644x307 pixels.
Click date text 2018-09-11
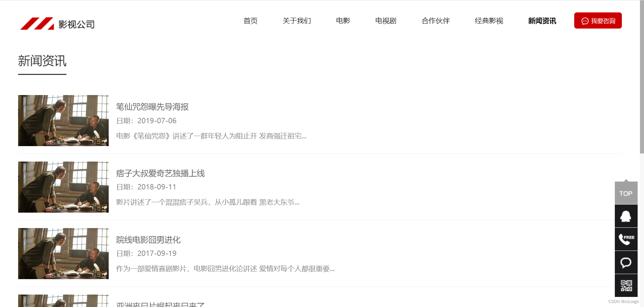pyautogui.click(x=157, y=187)
